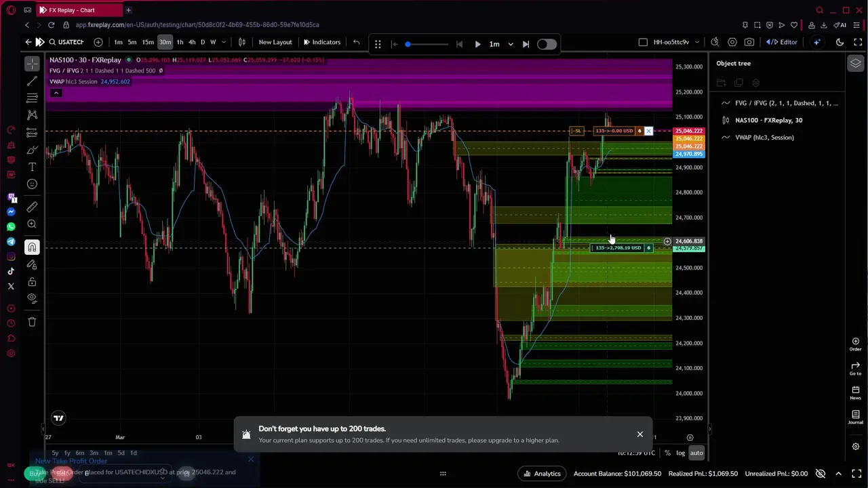The image size is (868, 488).
Task: Open the Order panel in right sidebar
Action: point(856,344)
